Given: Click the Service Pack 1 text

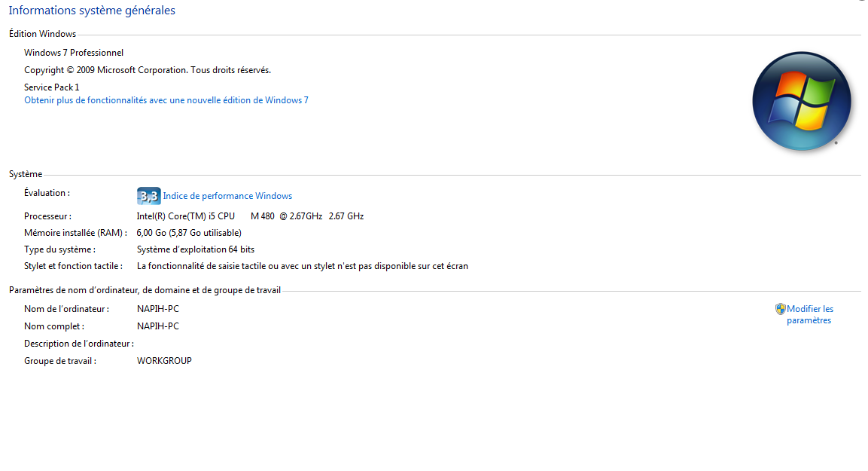Looking at the screenshot, I should 51,87.
